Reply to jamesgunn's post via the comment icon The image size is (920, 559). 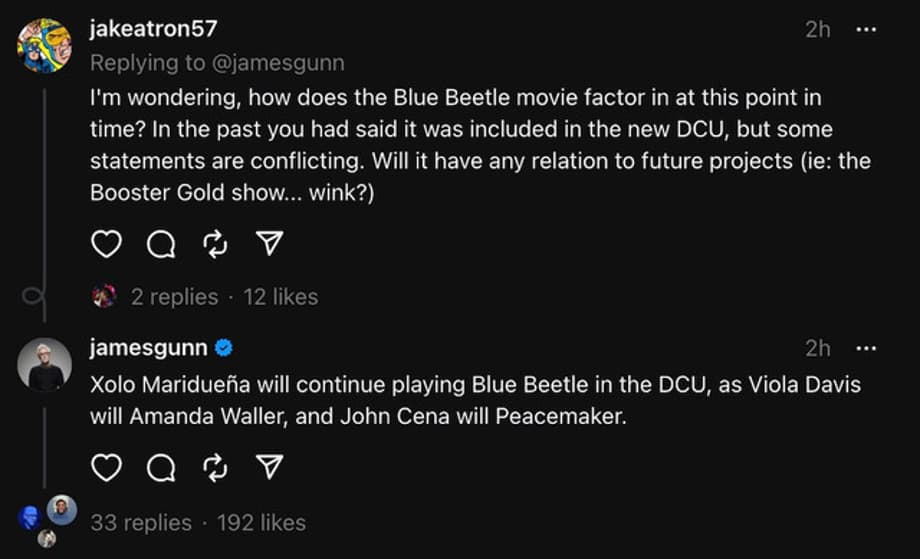tap(160, 468)
